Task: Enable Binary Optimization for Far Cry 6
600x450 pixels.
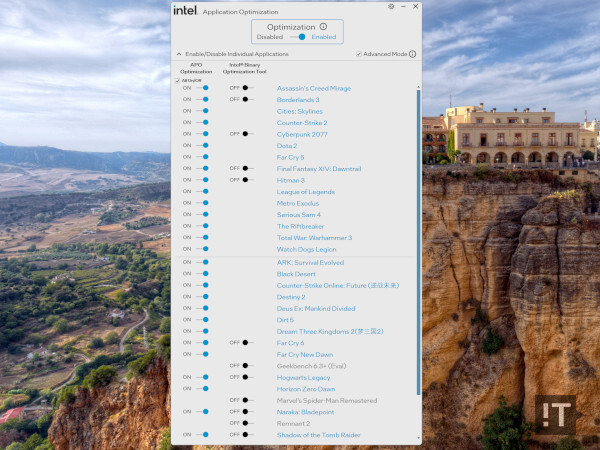Action: pos(248,342)
